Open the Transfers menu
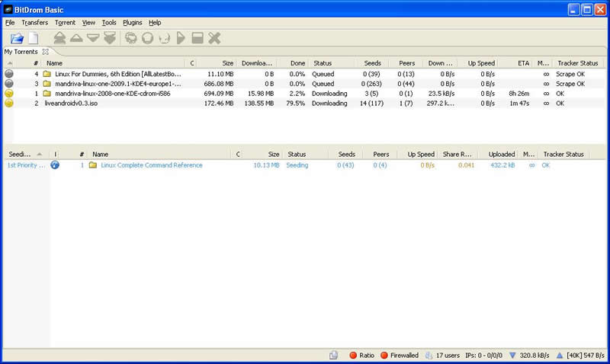Image resolution: width=610 pixels, height=364 pixels. [34, 23]
